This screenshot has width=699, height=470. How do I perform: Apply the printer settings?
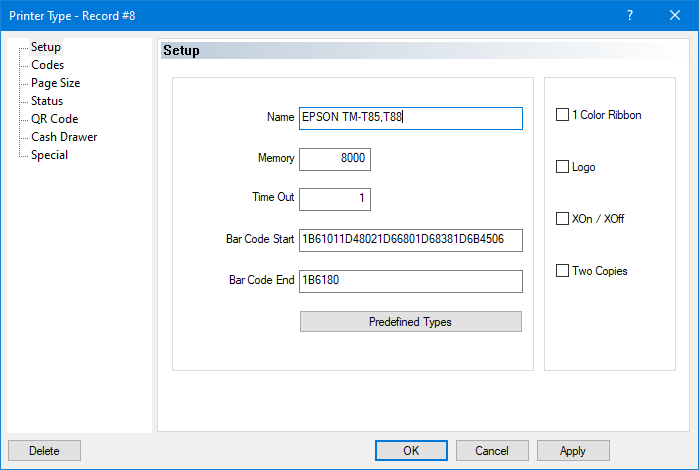[573, 451]
